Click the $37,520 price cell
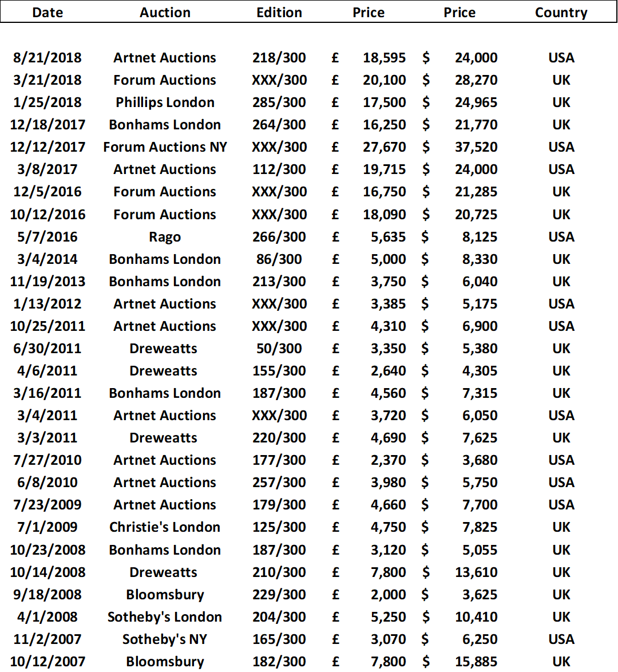Screen dimensions: 618x672 [459, 147]
